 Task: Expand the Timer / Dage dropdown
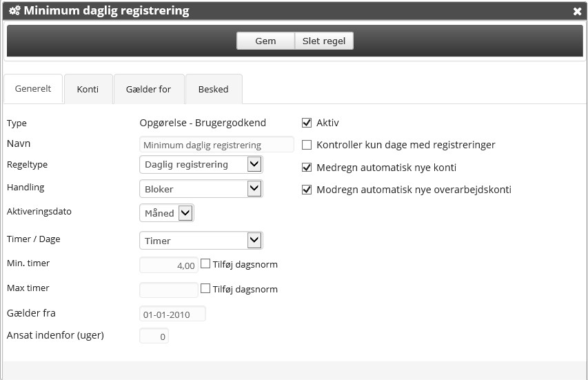coord(201,241)
